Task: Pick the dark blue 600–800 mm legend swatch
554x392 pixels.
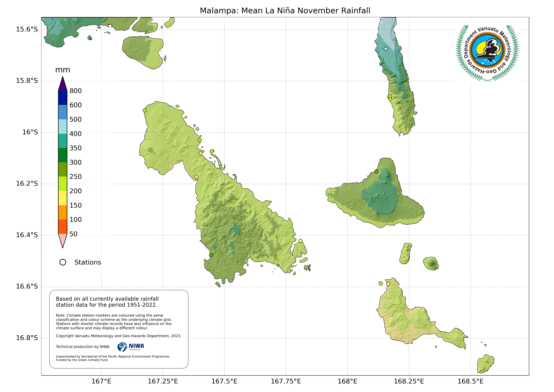Action: (x=63, y=98)
